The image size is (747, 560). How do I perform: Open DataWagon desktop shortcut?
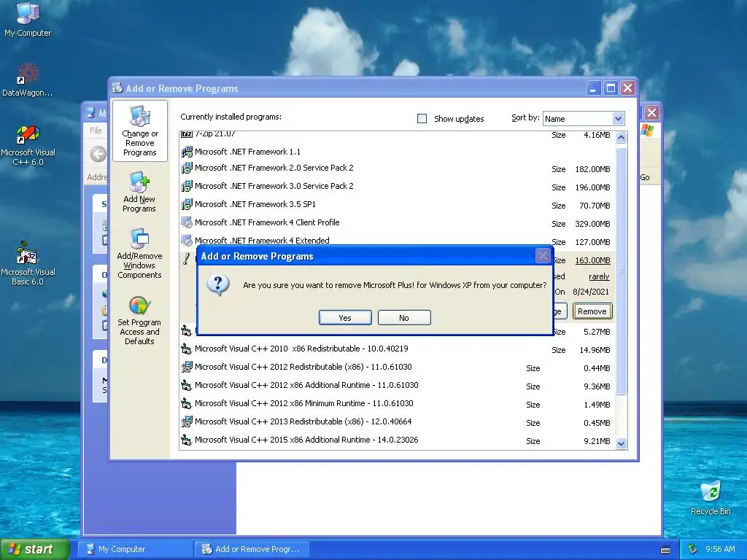coord(28,79)
